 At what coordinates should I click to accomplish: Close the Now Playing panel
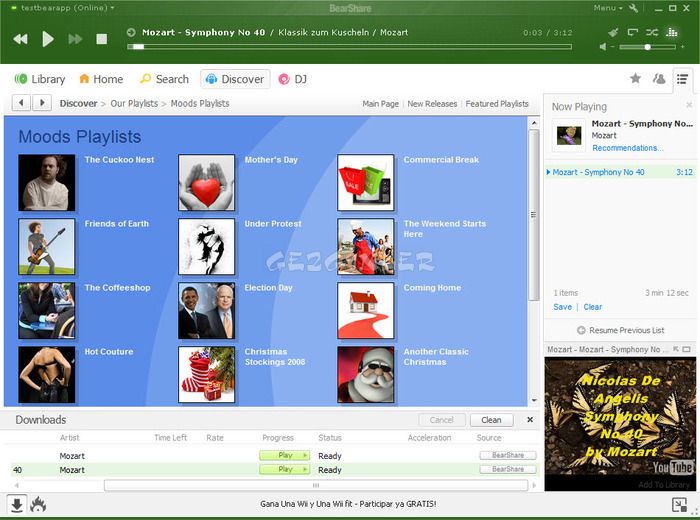point(689,105)
